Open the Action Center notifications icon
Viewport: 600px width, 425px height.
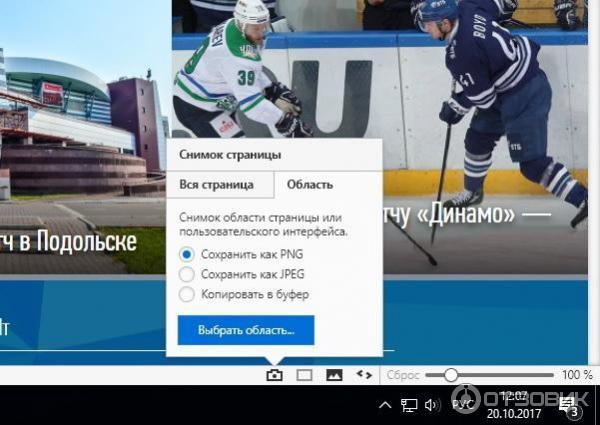point(568,407)
